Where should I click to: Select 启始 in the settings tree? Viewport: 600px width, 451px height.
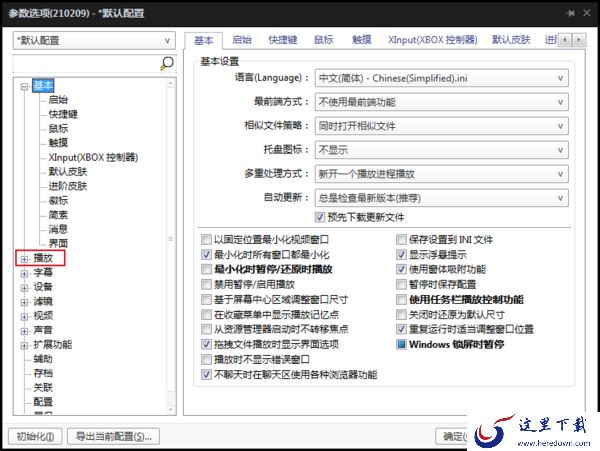(x=58, y=100)
